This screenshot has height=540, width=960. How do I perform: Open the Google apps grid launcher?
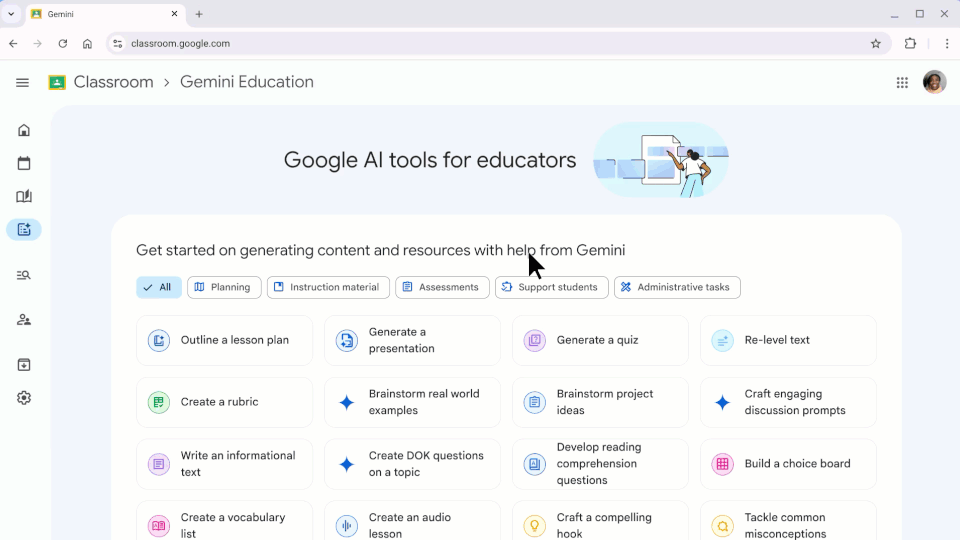tap(902, 83)
